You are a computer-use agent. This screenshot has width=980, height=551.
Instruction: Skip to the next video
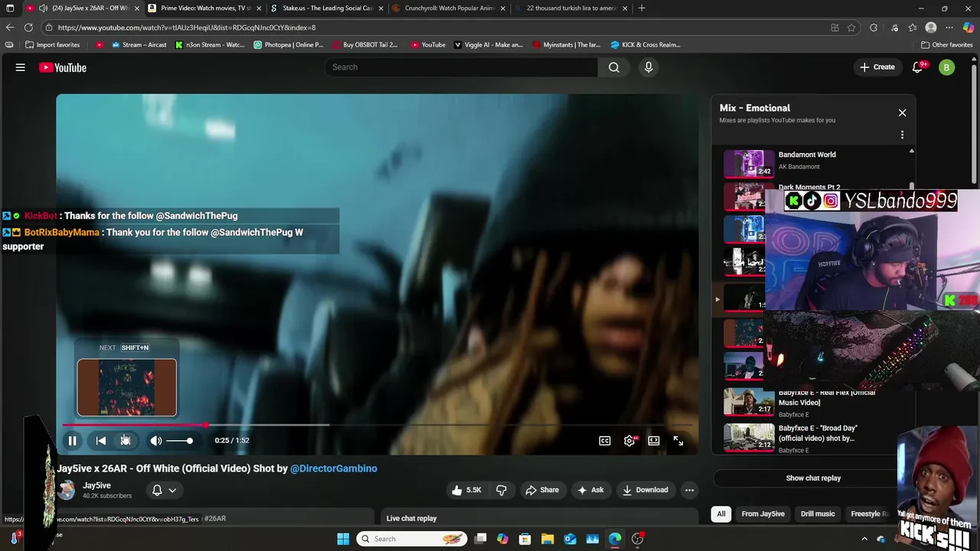[126, 441]
